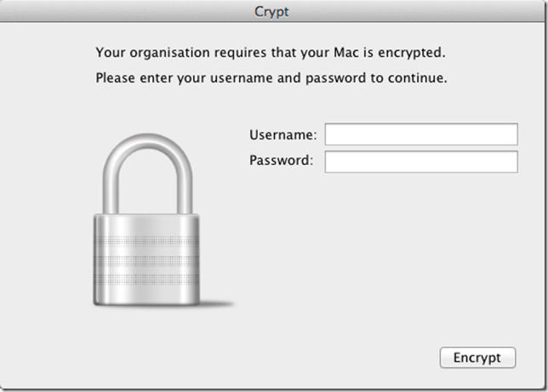Image resolution: width=548 pixels, height=392 pixels.
Task: Click the "Username:" label
Action: [283, 134]
